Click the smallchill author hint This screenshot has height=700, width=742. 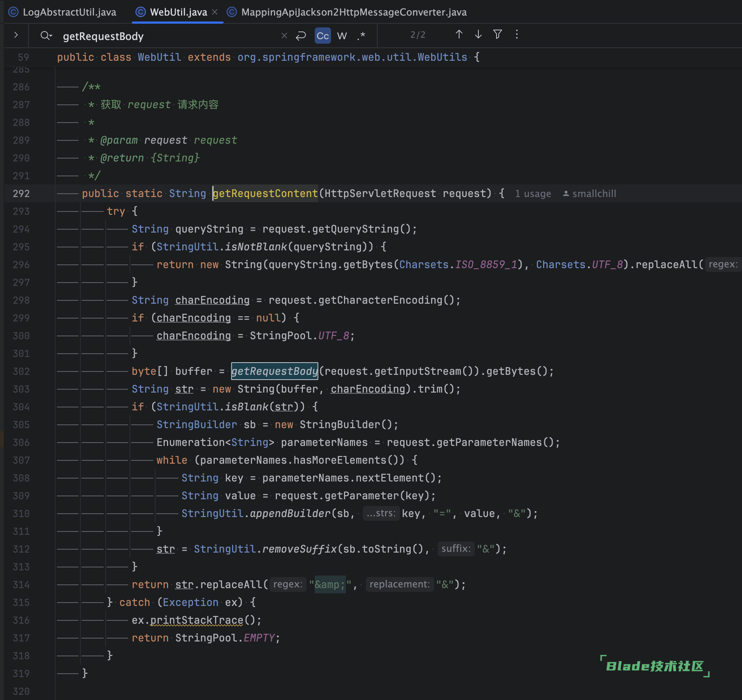click(x=590, y=194)
